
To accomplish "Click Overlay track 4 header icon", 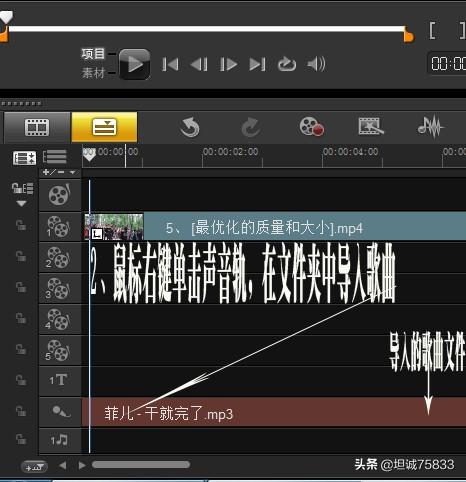I will 60,319.
